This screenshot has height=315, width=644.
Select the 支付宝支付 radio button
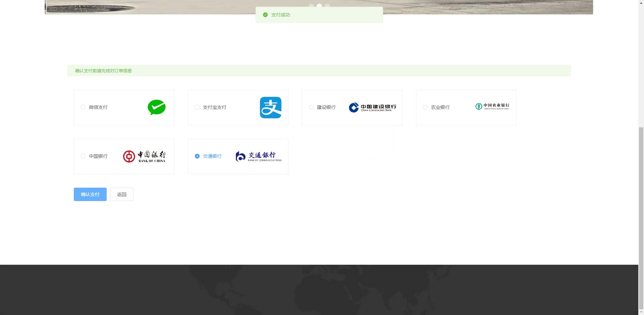[197, 107]
